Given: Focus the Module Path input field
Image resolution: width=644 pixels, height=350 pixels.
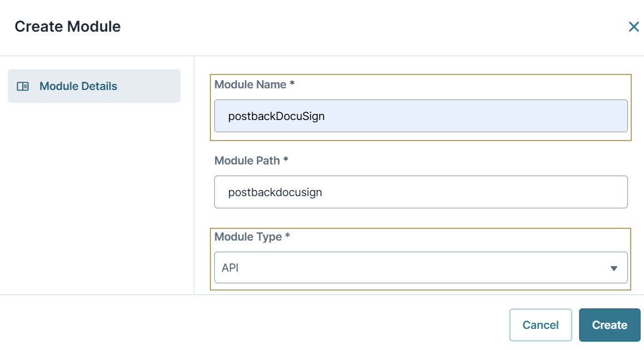Looking at the screenshot, I should (421, 192).
